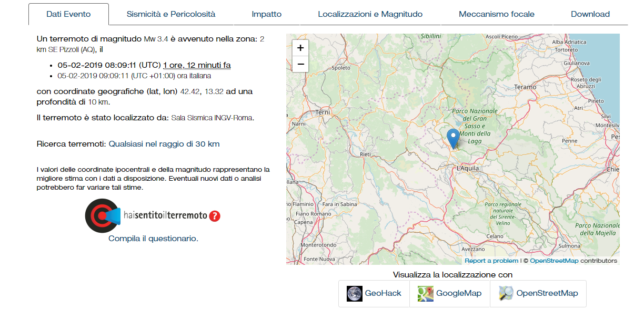Click Teramo label on the map
This screenshot has height=320, width=644.
[525, 87]
